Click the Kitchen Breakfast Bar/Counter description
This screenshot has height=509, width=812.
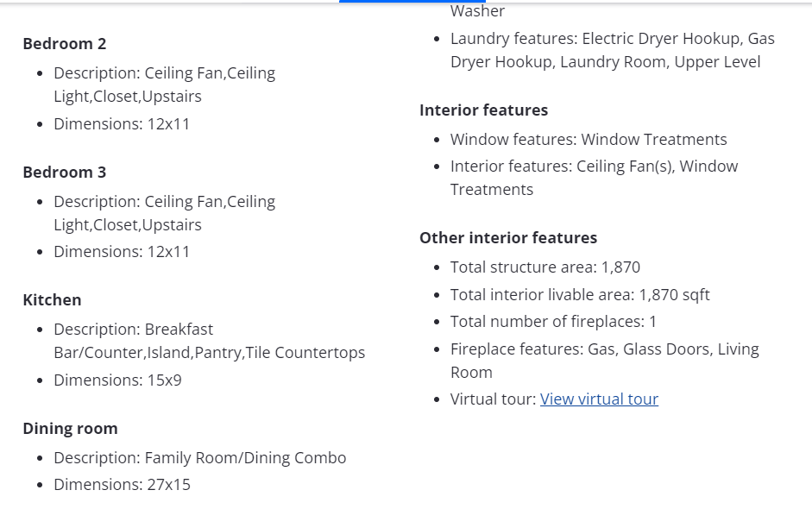[209, 342]
